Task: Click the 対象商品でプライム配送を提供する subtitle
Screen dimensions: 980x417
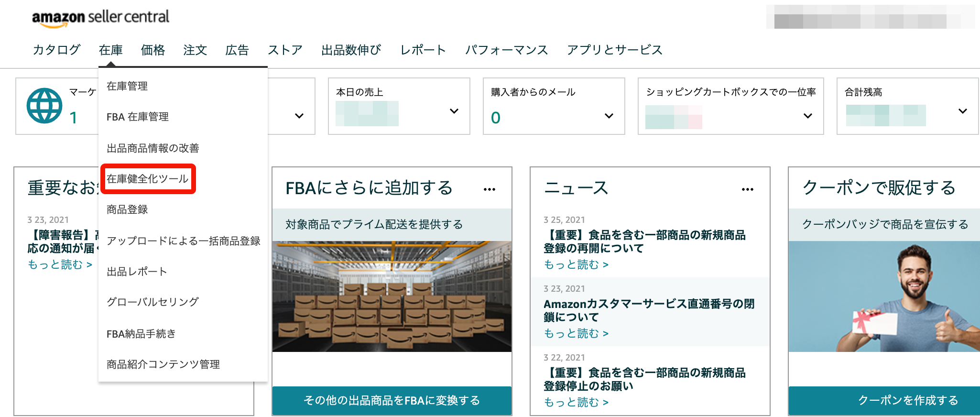Action: pyautogui.click(x=374, y=224)
